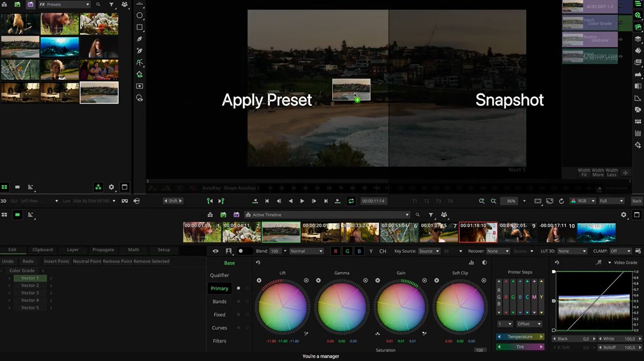The width and height of the screenshot is (644, 361).
Task: Open the Propagate tab
Action: point(103,250)
